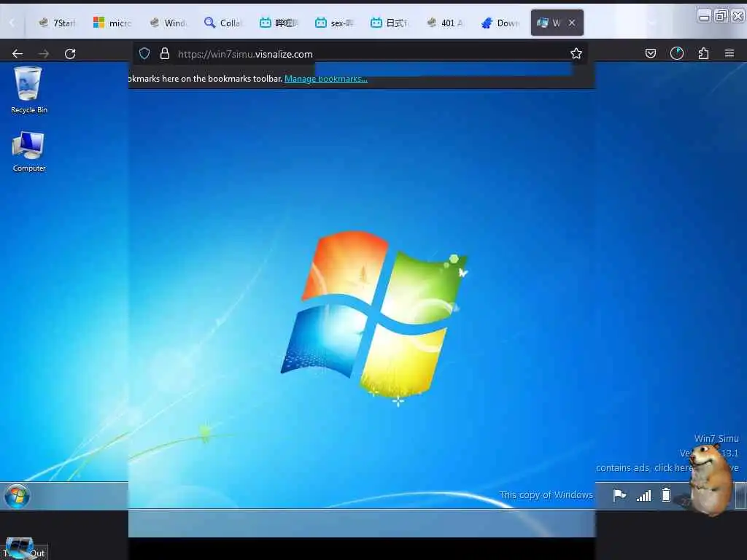Viewport: 747px width, 560px height.
Task: Minimize the browser window
Action: [x=704, y=17]
